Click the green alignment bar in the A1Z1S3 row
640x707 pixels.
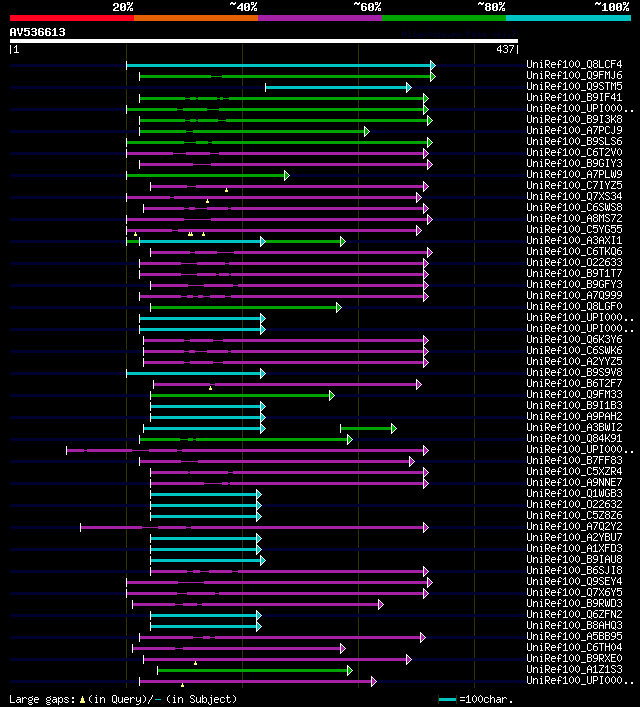tap(254, 670)
